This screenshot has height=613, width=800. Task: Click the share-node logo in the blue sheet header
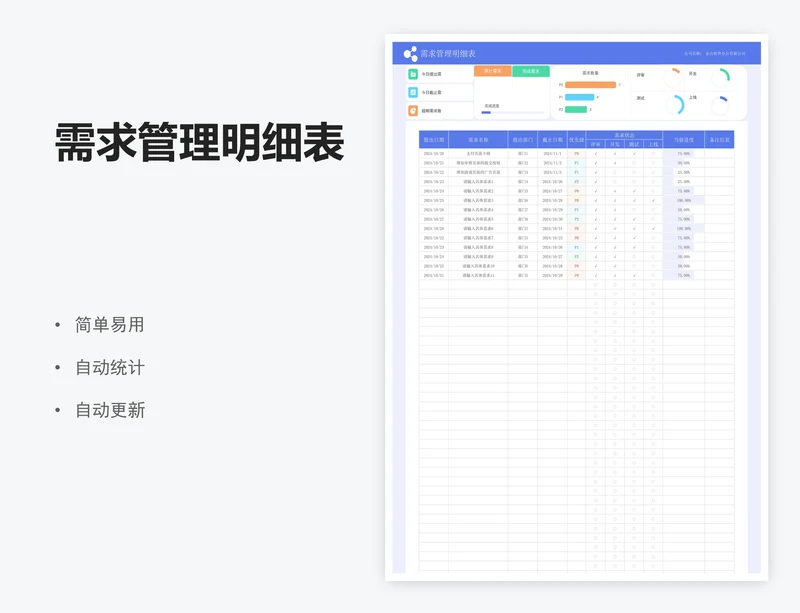(x=410, y=54)
